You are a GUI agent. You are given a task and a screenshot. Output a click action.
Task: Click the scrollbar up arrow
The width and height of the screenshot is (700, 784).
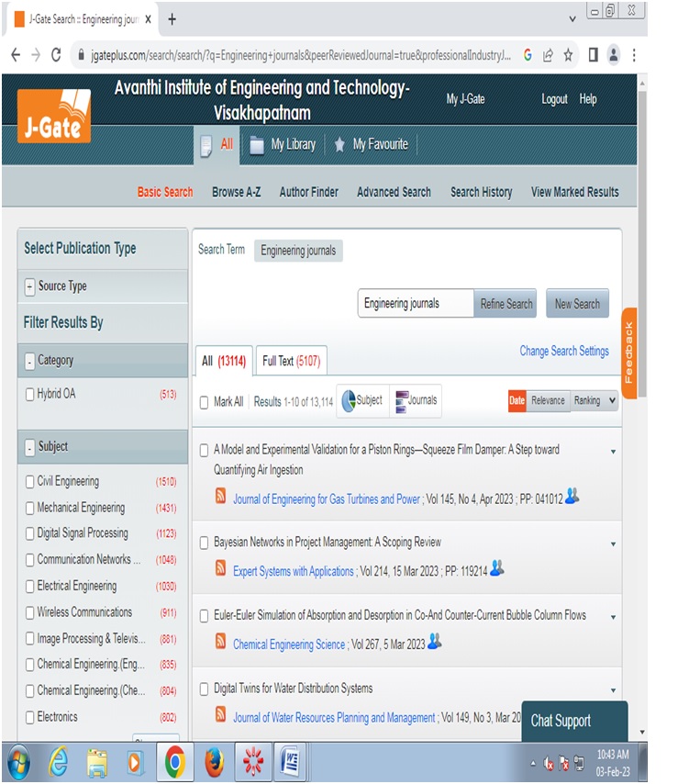(642, 83)
